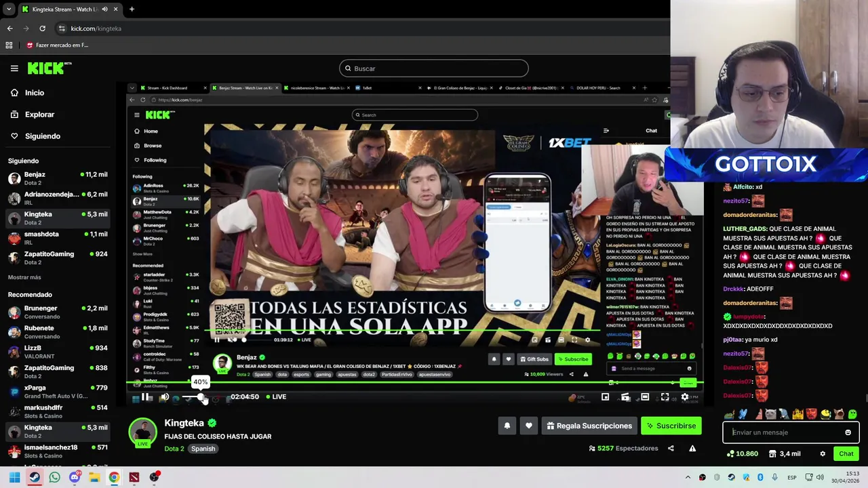Close the Kingteka Stream browser tab
The width and height of the screenshot is (868, 488).
coord(115,9)
